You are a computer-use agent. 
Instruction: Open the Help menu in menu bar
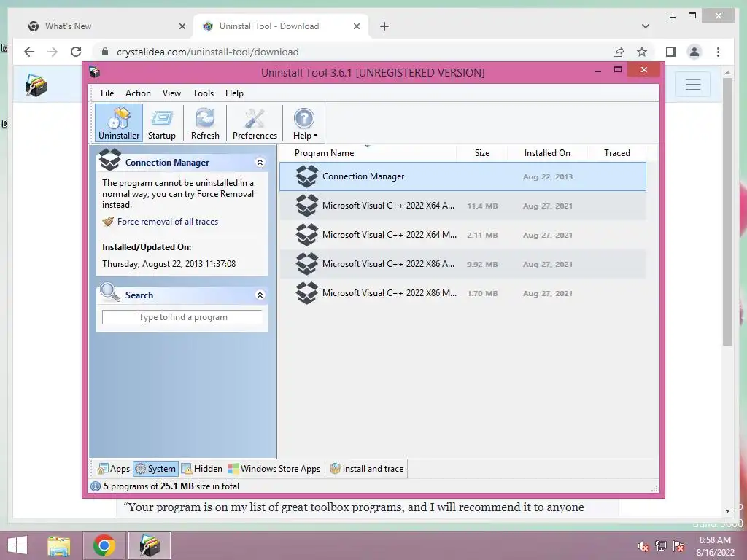click(x=234, y=93)
